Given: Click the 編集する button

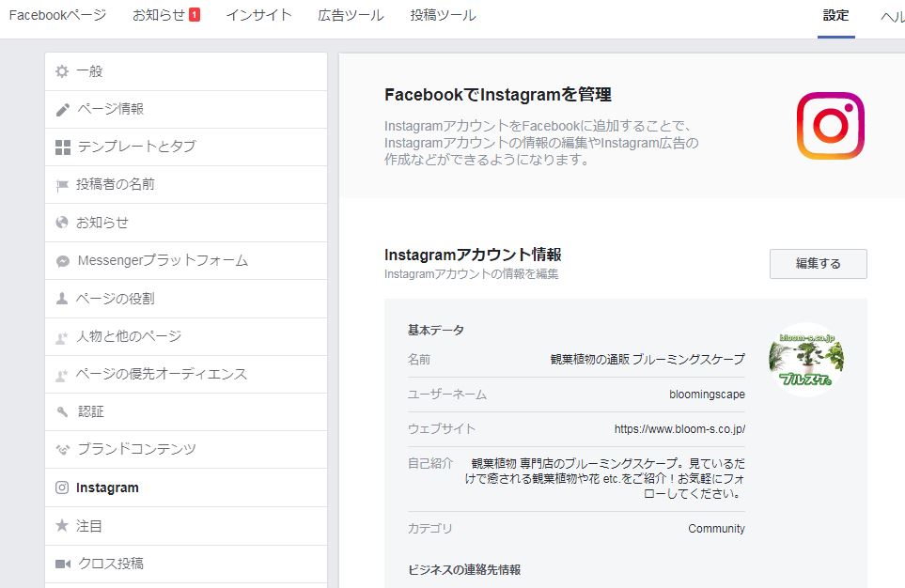Looking at the screenshot, I should pyautogui.click(x=818, y=264).
